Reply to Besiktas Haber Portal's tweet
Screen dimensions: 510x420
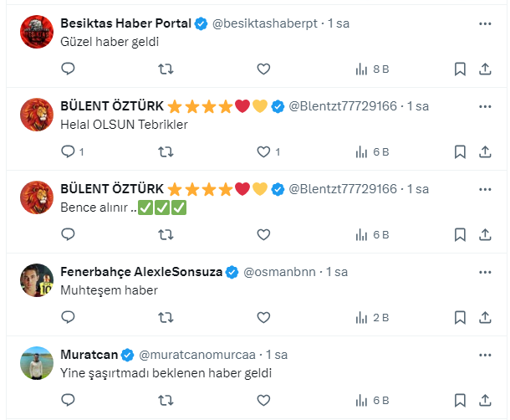pos(69,69)
